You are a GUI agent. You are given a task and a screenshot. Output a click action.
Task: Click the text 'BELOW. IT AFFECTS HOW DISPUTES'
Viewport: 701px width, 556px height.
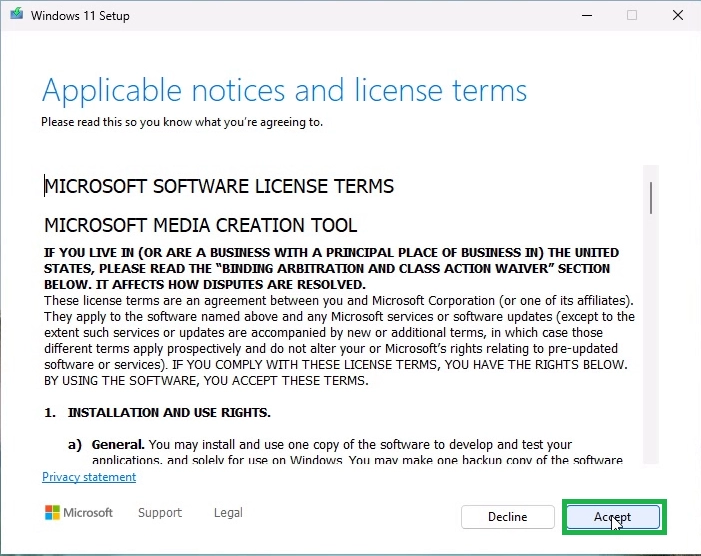pos(154,285)
